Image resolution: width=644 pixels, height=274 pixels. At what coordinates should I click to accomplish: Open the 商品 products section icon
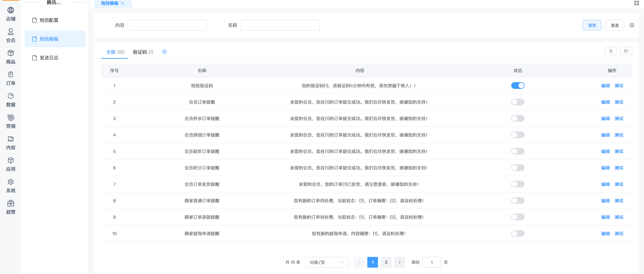click(11, 53)
